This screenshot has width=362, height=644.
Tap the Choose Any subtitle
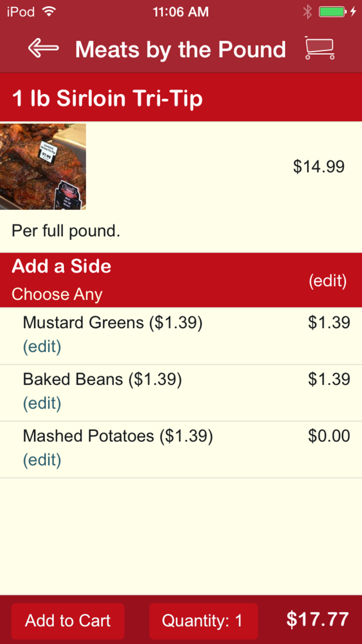(57, 294)
